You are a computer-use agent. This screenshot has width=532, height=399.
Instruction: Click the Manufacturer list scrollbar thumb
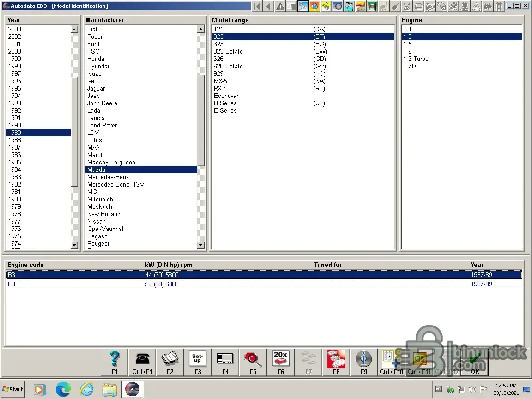tap(201, 121)
